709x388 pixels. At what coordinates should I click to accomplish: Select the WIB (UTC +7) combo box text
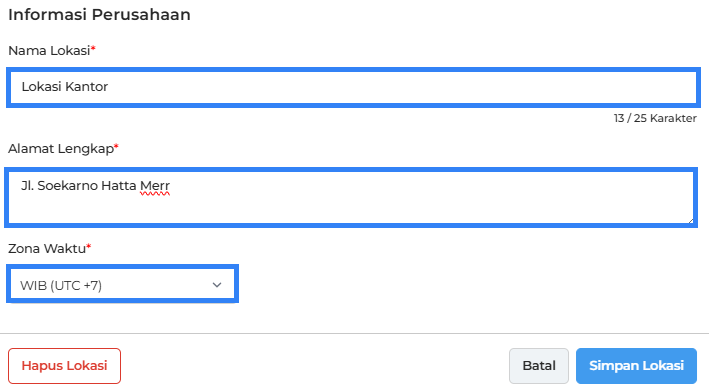pos(61,285)
